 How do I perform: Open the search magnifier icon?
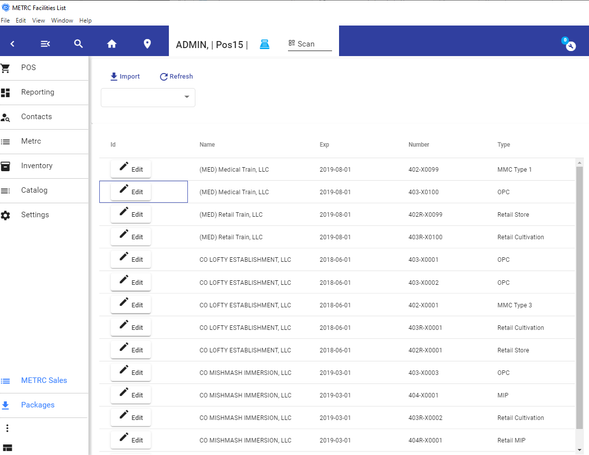[x=78, y=44]
